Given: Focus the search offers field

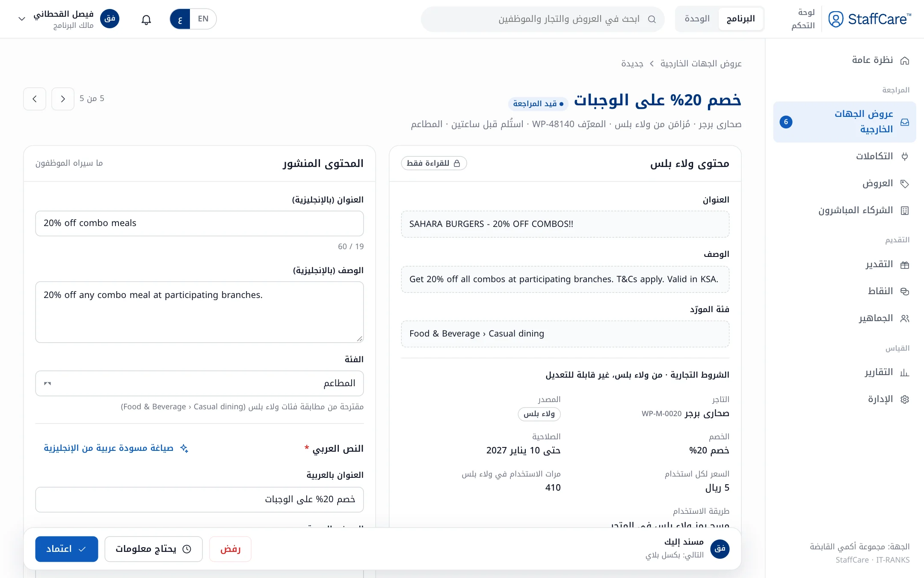Looking at the screenshot, I should (x=542, y=19).
